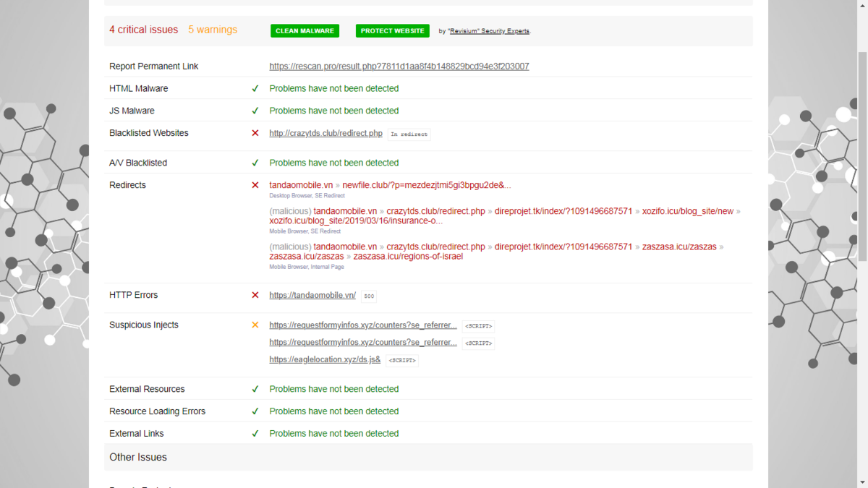Click the 4 critical issues label
This screenshot has width=868, height=488.
tap(143, 30)
